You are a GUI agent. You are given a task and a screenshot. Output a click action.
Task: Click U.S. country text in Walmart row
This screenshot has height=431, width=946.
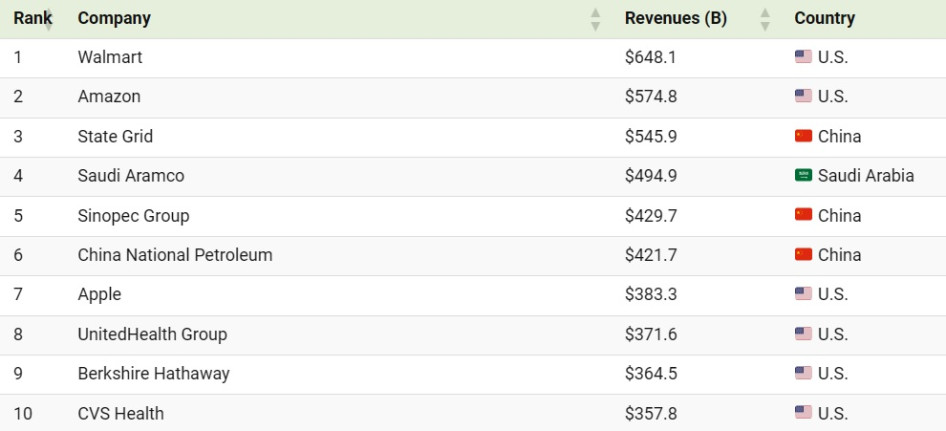833,57
